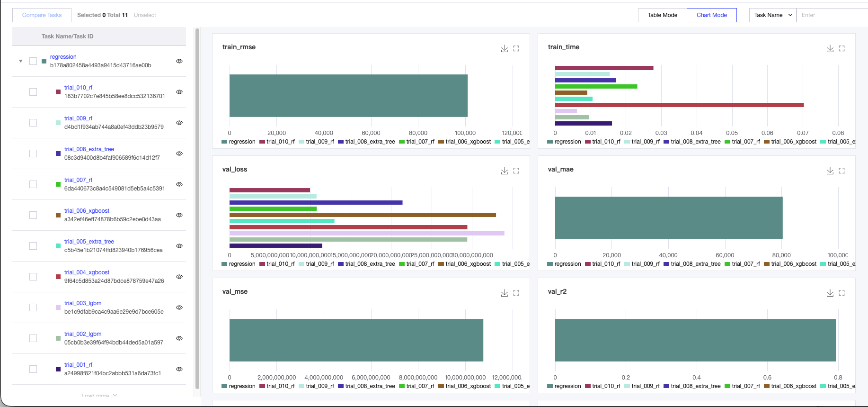The image size is (868, 407).
Task: Check trial_005_extra_tree row checkbox
Action: (x=33, y=246)
